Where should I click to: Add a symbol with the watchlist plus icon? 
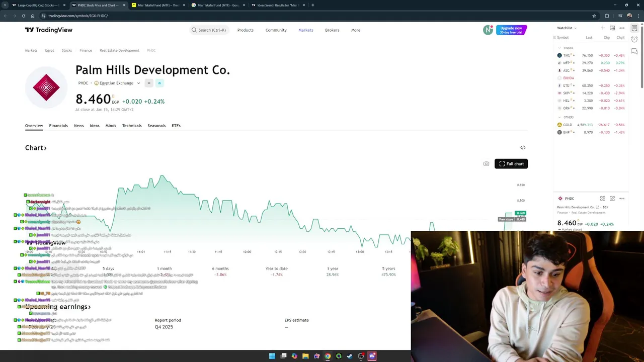603,28
